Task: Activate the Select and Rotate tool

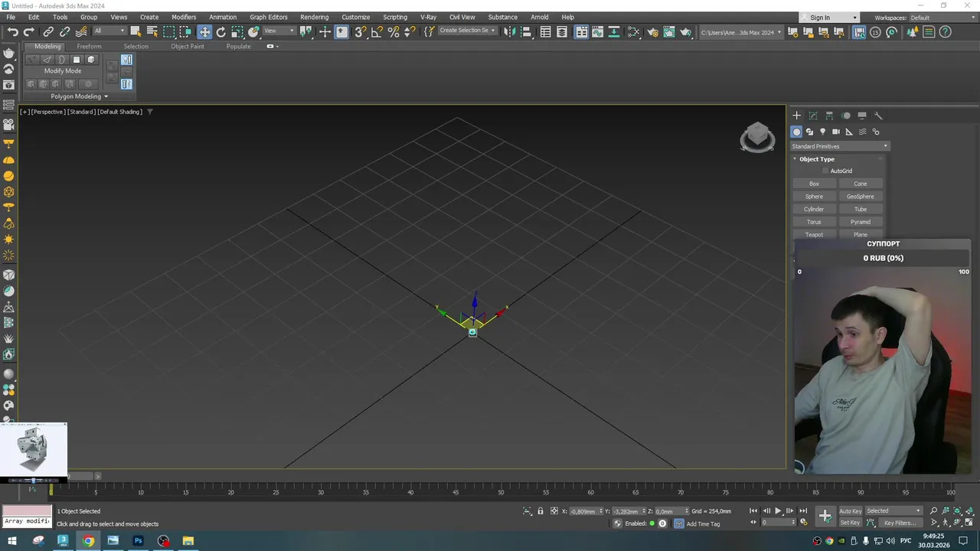Action: (221, 31)
